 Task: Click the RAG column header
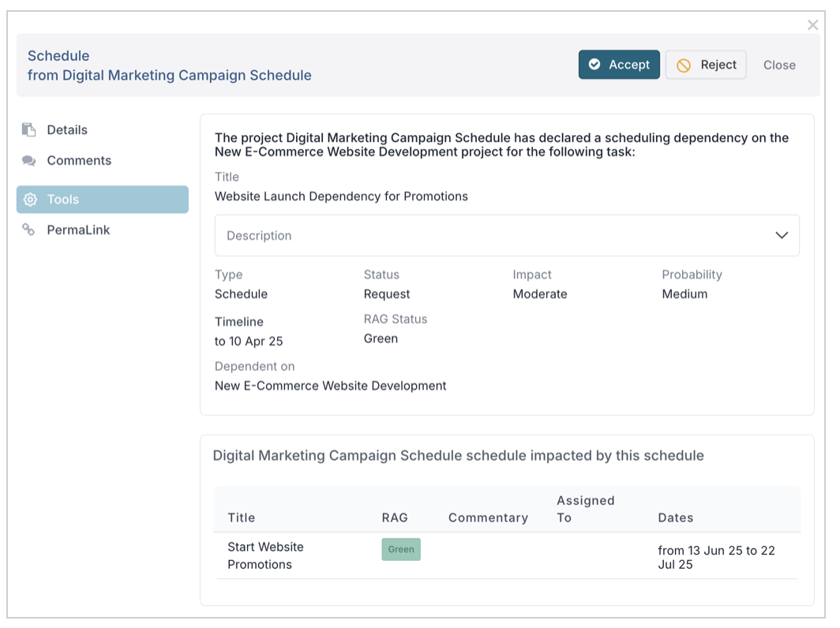point(394,518)
